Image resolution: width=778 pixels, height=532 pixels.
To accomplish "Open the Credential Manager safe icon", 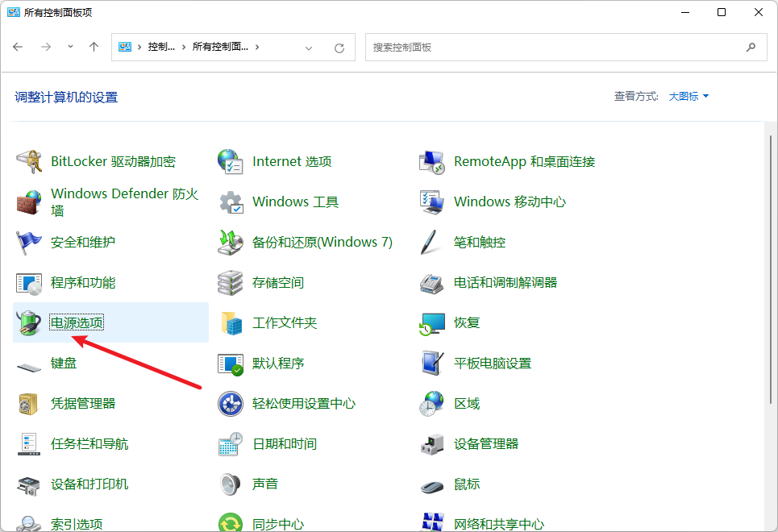I will coord(29,404).
